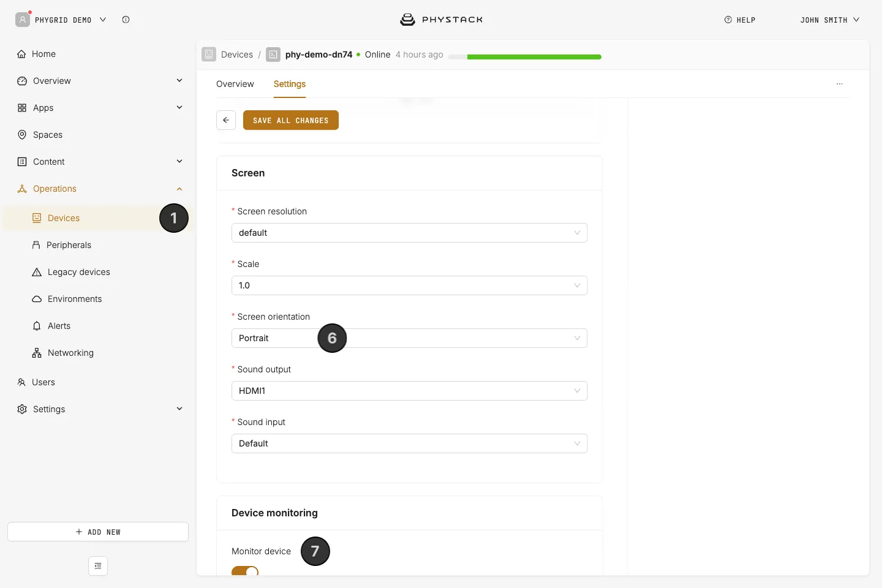Click the Add New button
The width and height of the screenshot is (882, 588).
(x=98, y=532)
